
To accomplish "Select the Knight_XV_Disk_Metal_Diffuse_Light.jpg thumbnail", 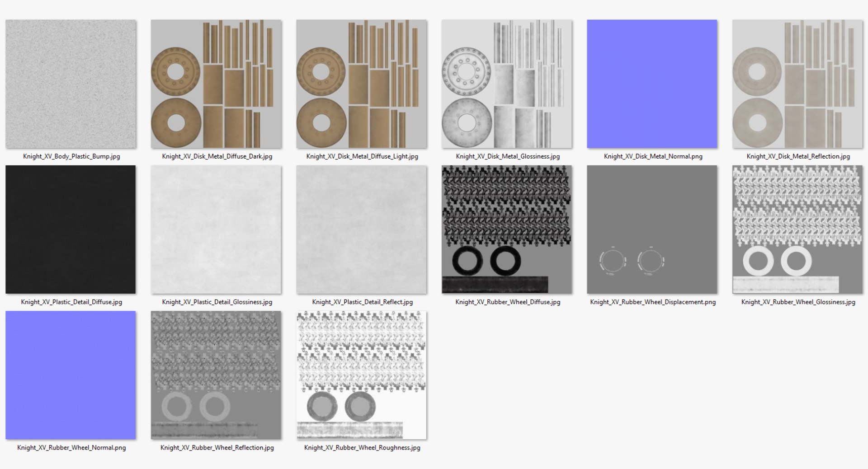I will point(362,84).
